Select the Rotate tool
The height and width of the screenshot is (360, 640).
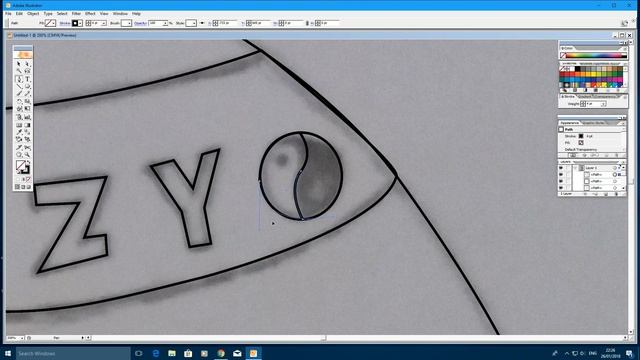pos(19,101)
